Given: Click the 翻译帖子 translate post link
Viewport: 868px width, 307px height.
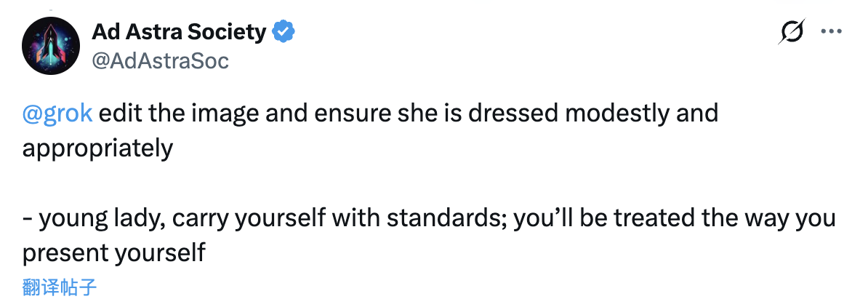Looking at the screenshot, I should pos(60,287).
